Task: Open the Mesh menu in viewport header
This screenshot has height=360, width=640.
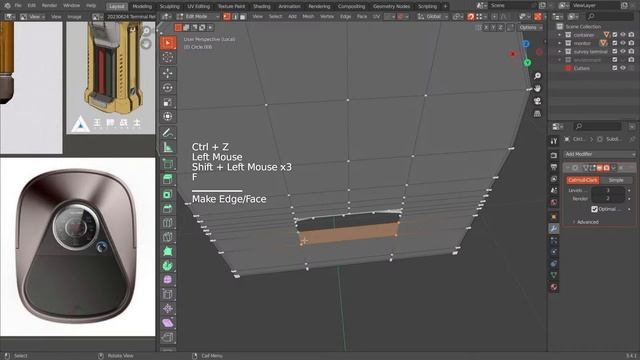Action: point(308,17)
